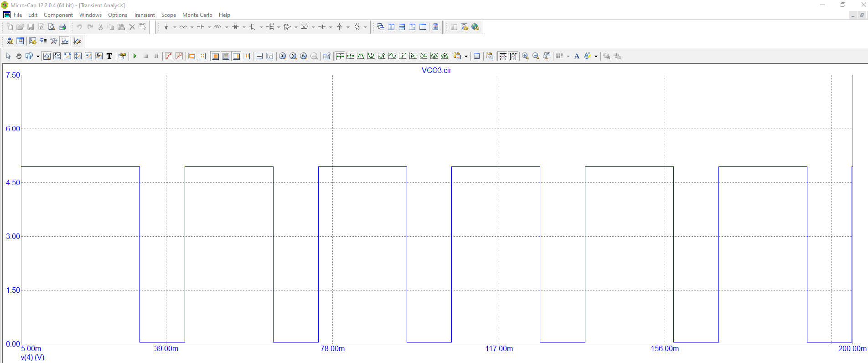Image resolution: width=868 pixels, height=363 pixels.
Task: Click the VCO3.cir plot title
Action: click(x=436, y=70)
